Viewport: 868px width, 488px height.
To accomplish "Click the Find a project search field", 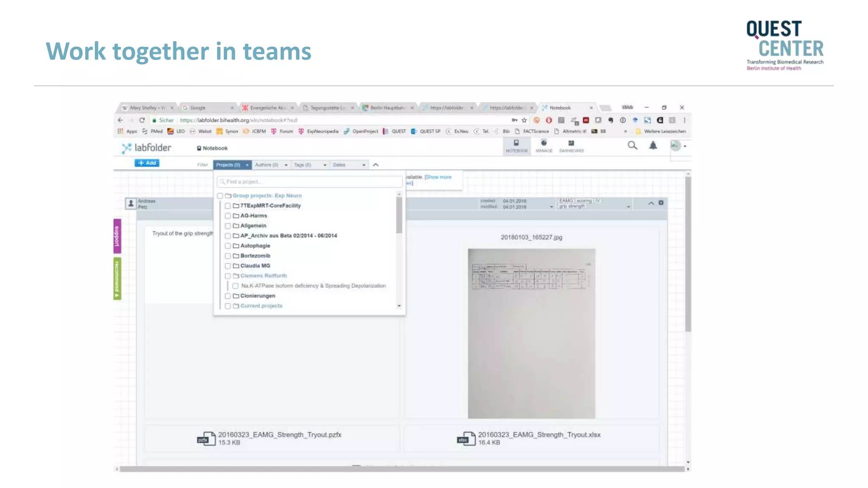I will coord(309,182).
